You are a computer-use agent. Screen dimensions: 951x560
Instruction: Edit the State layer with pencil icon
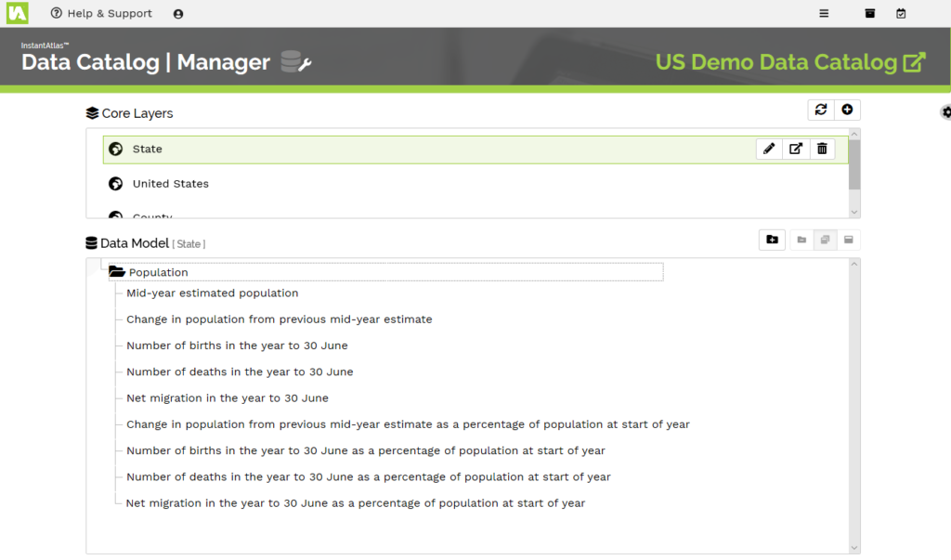click(769, 149)
